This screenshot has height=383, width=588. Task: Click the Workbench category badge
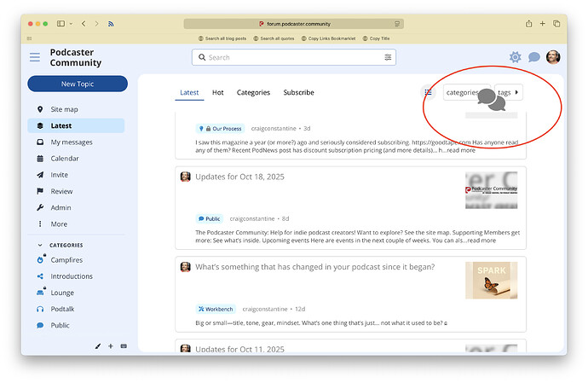pos(216,309)
